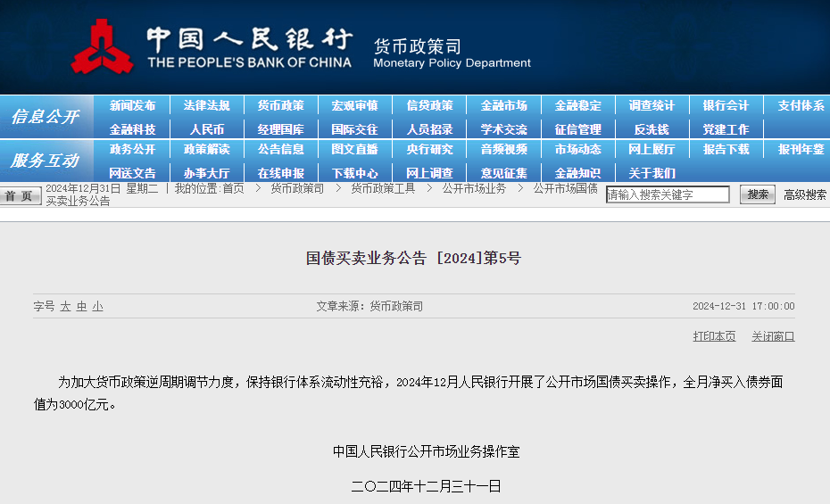Image resolution: width=830 pixels, height=504 pixels.
Task: Open 人民币 in the navigation menu
Action: click(207, 129)
